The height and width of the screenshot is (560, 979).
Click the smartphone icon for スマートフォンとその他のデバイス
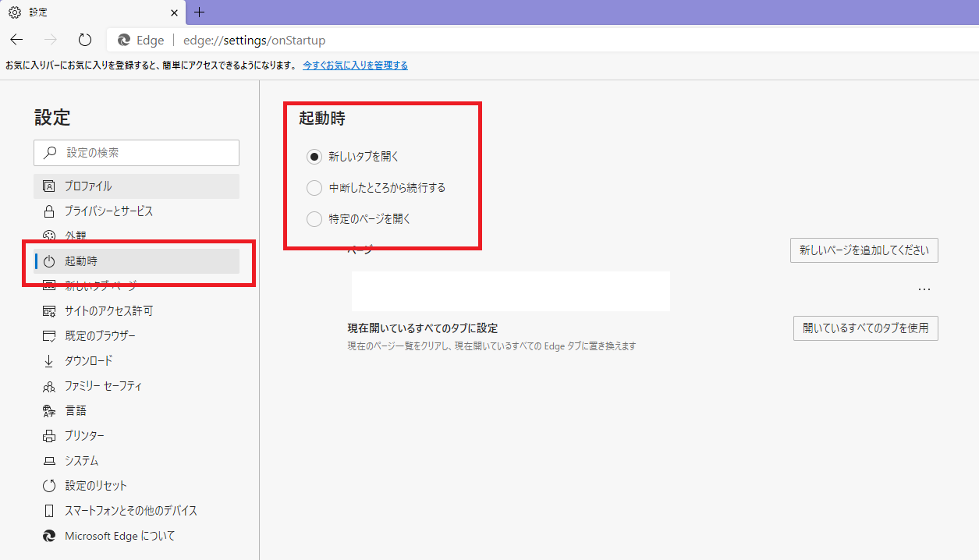tap(49, 511)
